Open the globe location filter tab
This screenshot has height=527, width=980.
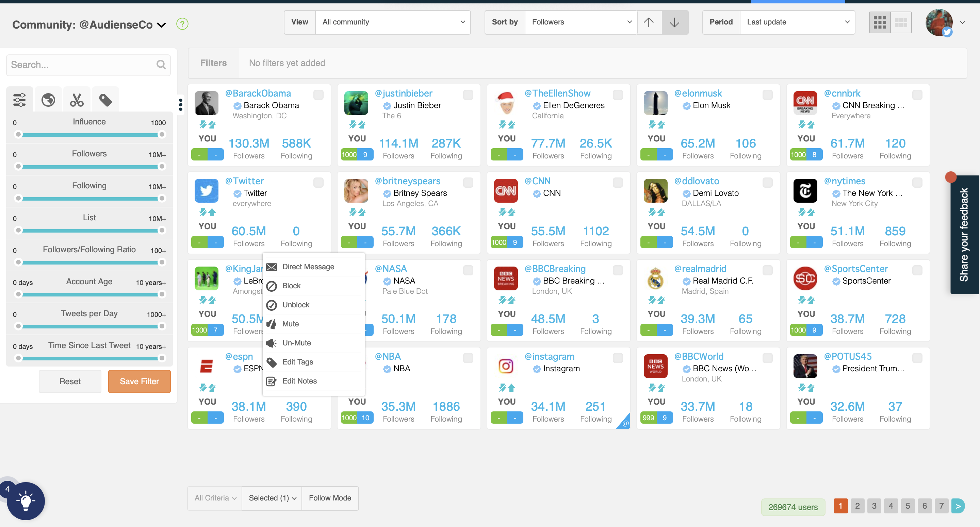click(48, 100)
